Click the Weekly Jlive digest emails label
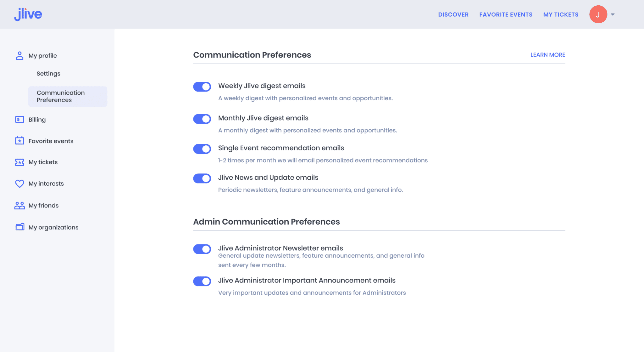This screenshot has height=352, width=644. [262, 86]
